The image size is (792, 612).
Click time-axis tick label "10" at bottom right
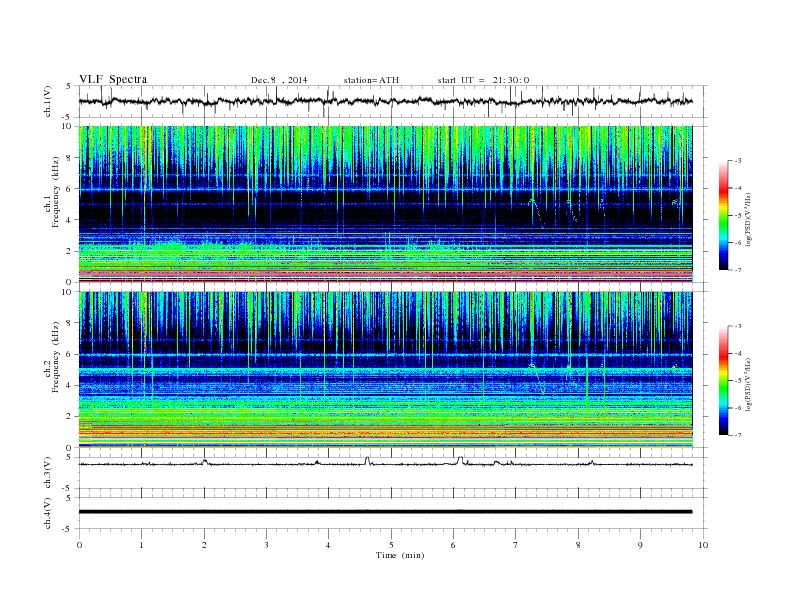(703, 545)
